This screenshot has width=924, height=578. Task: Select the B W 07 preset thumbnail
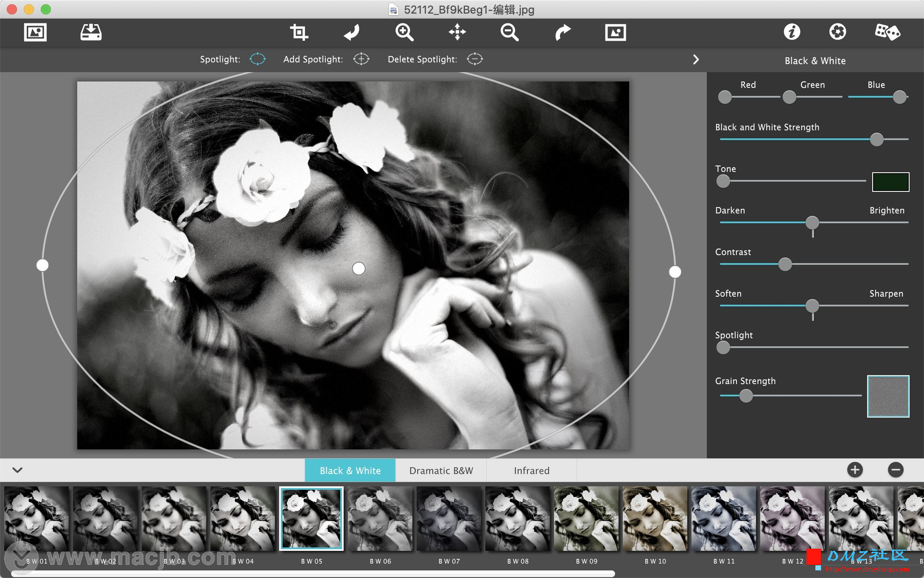point(449,519)
